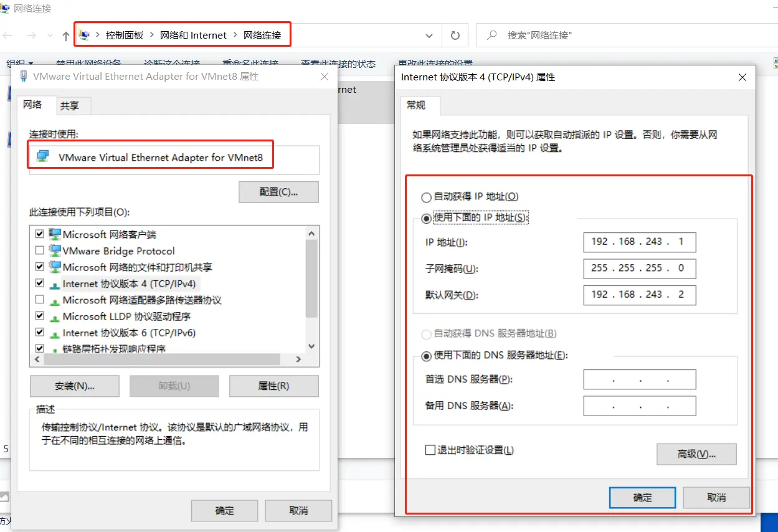The width and height of the screenshot is (778, 532).
Task: Click the items list scroll-right arrow
Action: pos(299,359)
